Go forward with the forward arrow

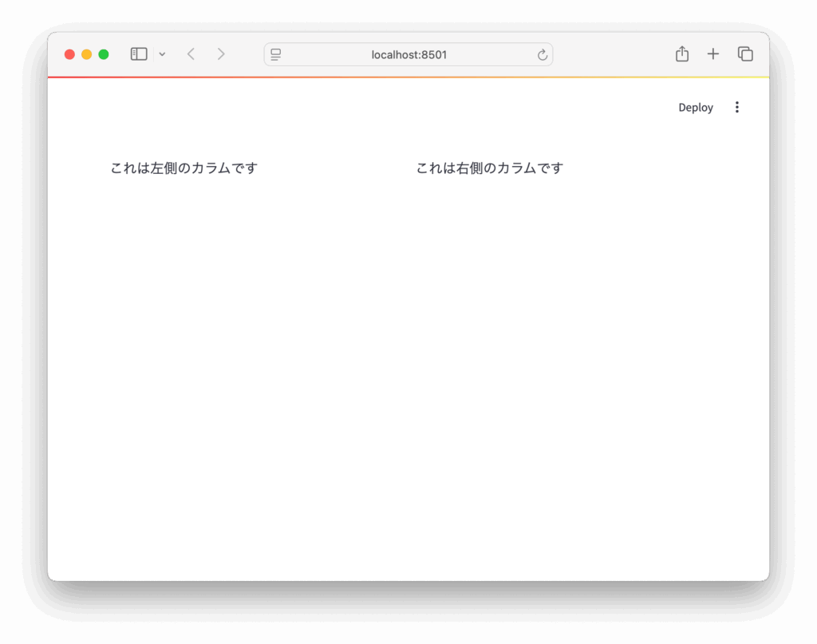(x=221, y=54)
